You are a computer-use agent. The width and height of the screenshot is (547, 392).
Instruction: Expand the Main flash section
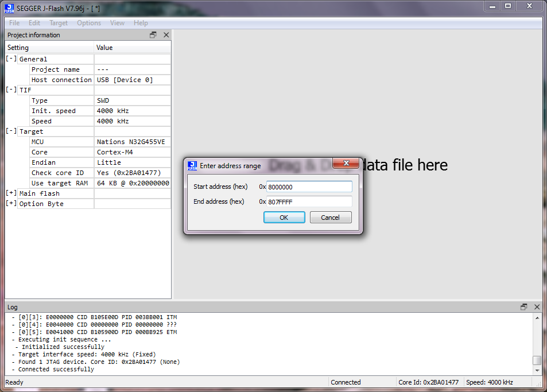(11, 193)
